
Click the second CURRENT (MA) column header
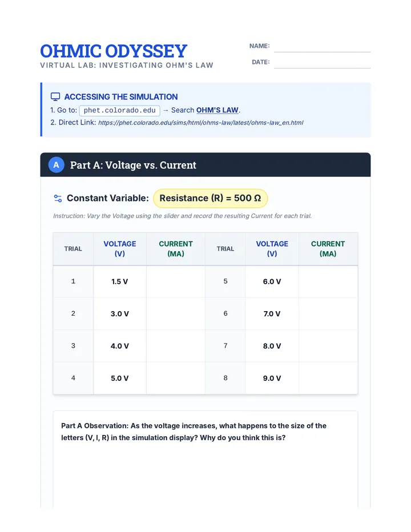coord(328,249)
